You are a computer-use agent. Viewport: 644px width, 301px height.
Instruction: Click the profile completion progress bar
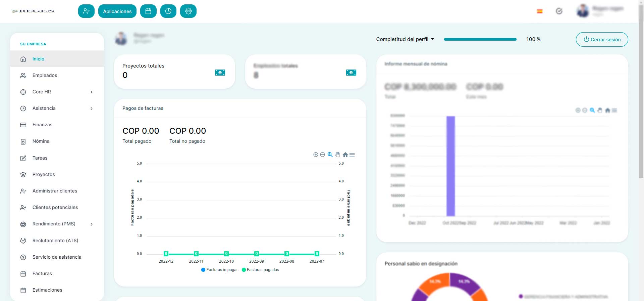(480, 39)
